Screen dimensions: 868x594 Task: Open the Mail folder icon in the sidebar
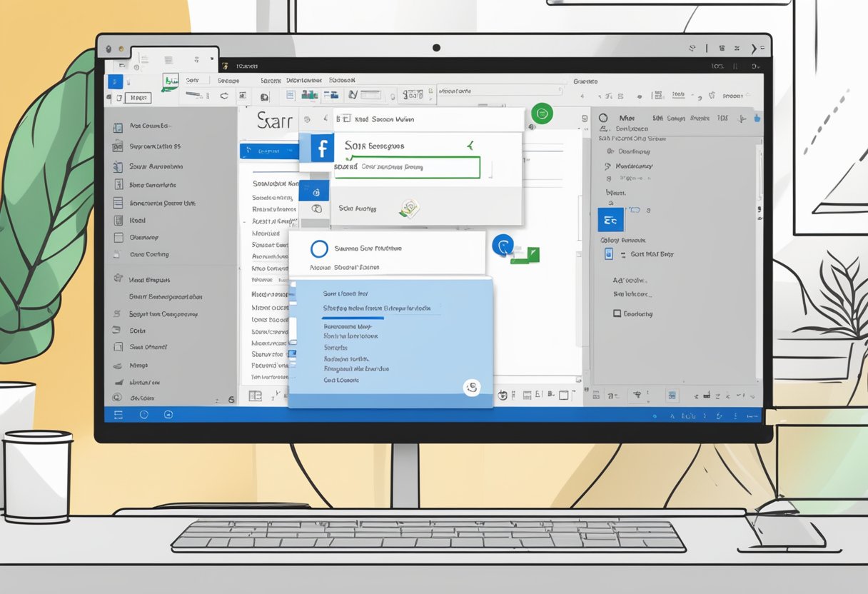(x=119, y=220)
